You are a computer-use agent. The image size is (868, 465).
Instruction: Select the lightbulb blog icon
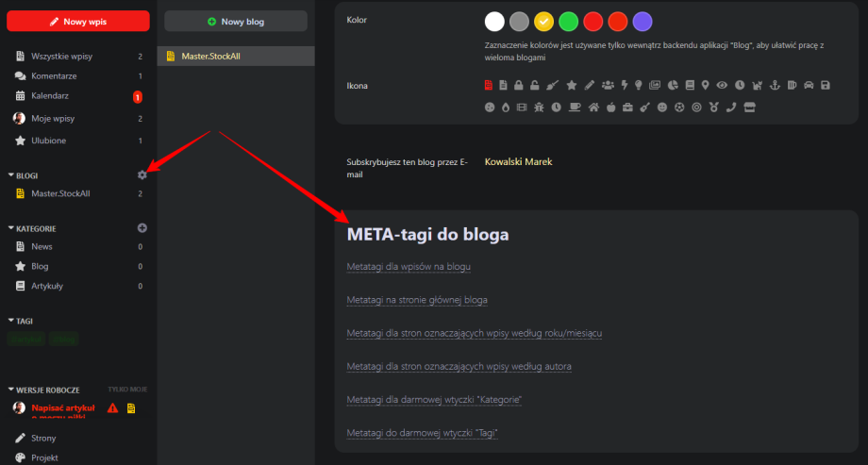click(x=638, y=86)
